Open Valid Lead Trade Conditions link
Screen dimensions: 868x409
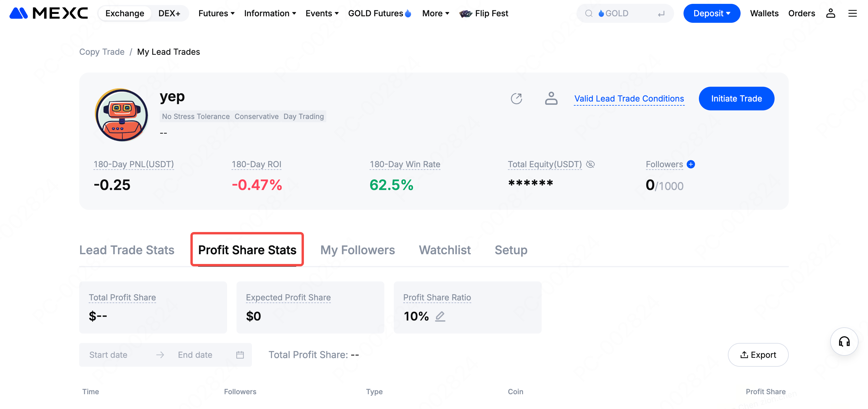(629, 99)
